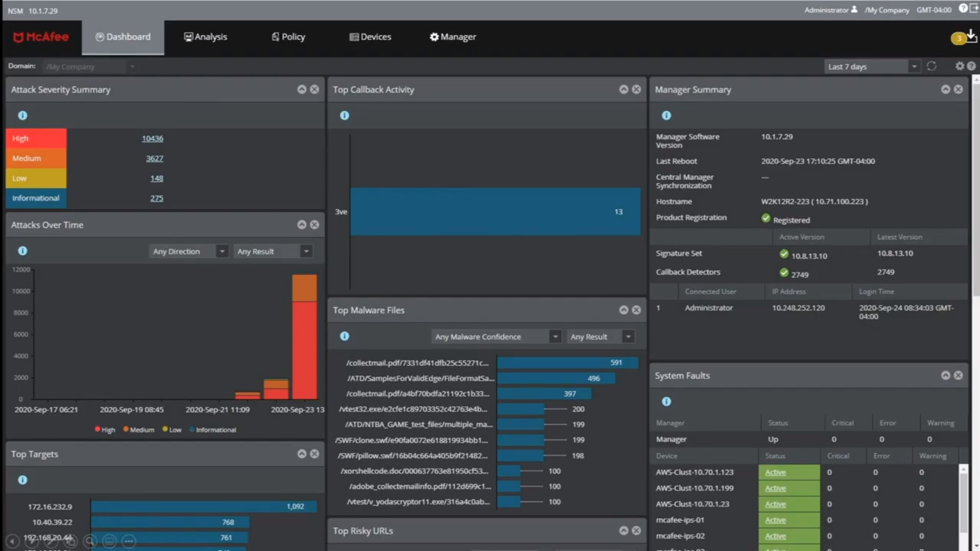
Task: Open the Policy tab
Action: pyautogui.click(x=288, y=37)
